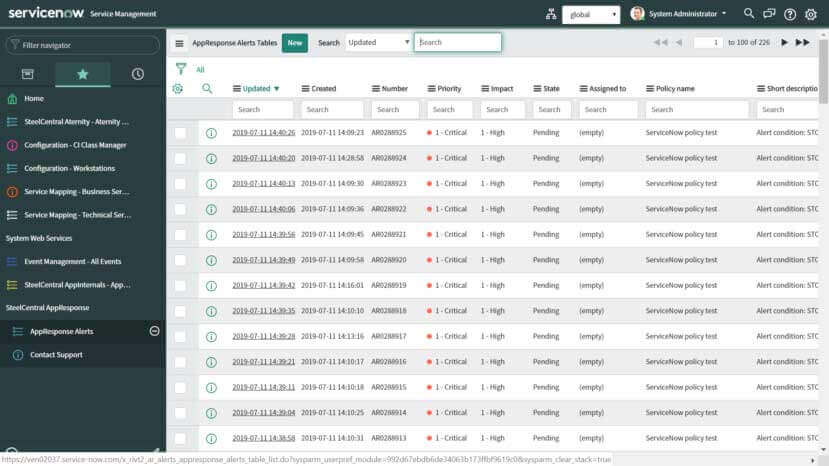Show Favorites star tab

point(82,74)
